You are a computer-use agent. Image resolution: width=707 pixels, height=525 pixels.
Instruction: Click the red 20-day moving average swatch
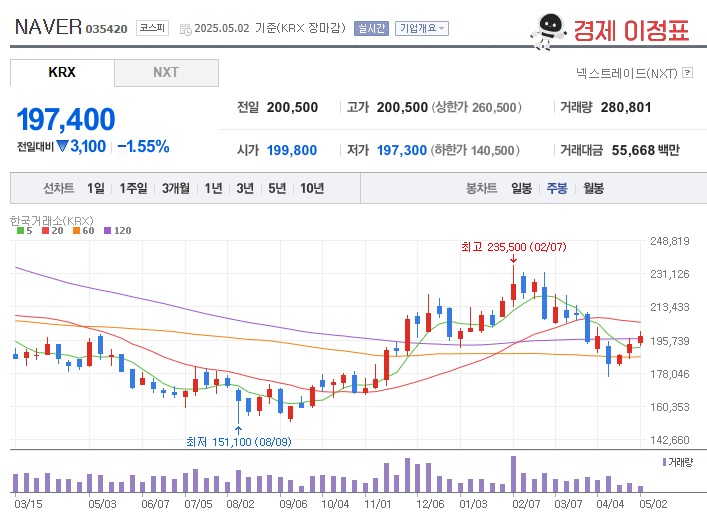[45, 230]
